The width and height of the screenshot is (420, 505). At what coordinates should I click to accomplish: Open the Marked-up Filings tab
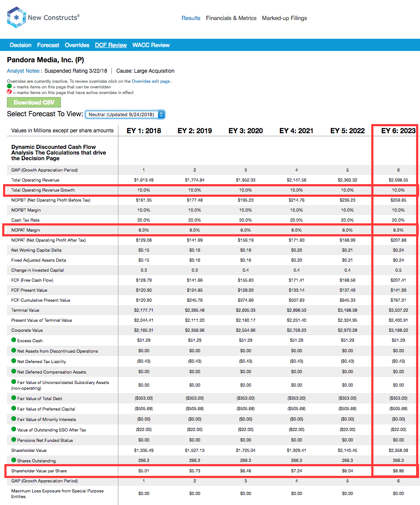tap(284, 18)
